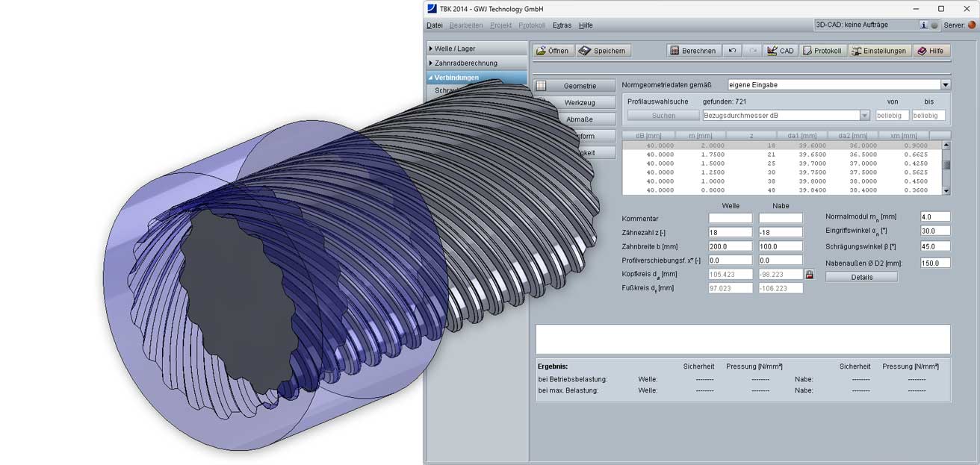
Task: Run the calculation with Berechnen
Action: coord(694,51)
